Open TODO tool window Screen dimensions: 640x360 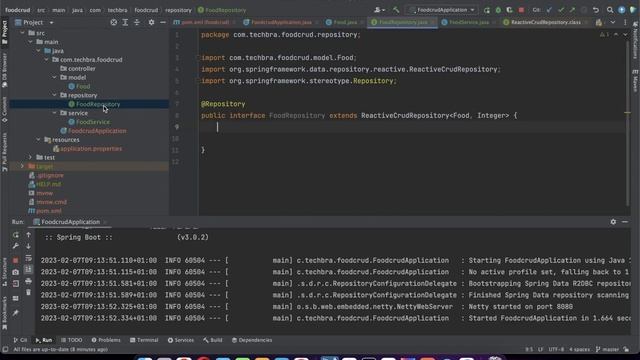[x=72, y=340]
